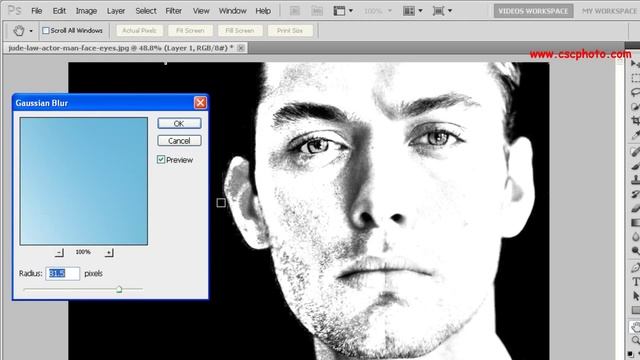Open the Hand tool preset picker arrow

coord(31,31)
